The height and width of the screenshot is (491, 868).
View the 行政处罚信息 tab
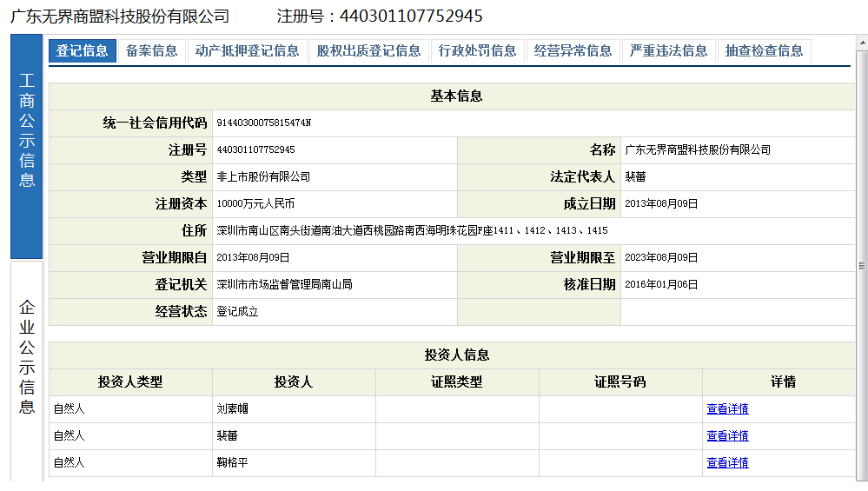(x=477, y=51)
